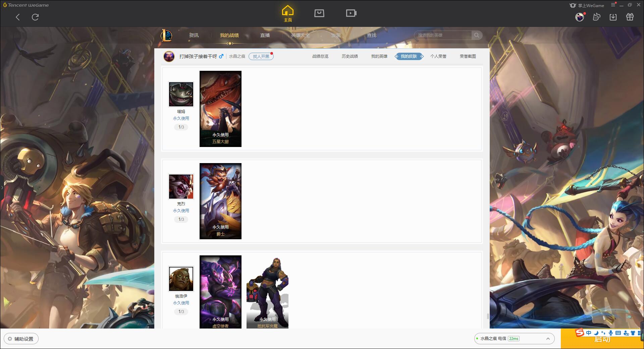Viewport: 644px width, 349px height.
Task: Open the 五星大厨 skin card
Action: point(220,109)
